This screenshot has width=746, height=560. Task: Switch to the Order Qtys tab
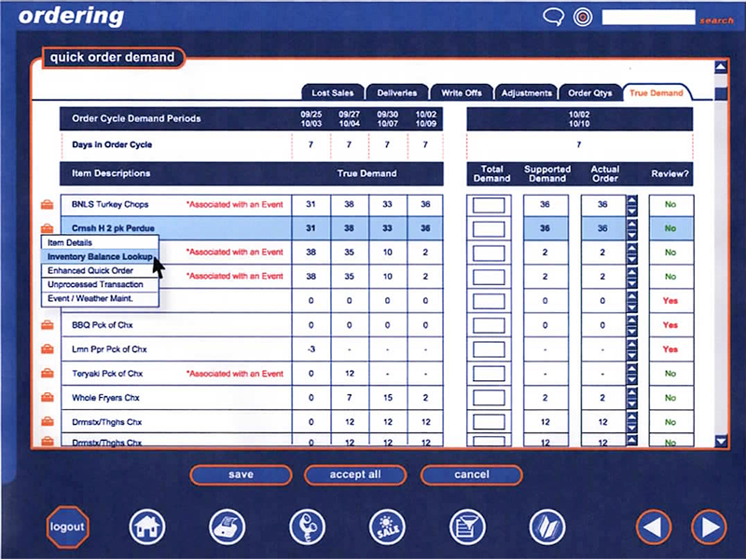(590, 92)
